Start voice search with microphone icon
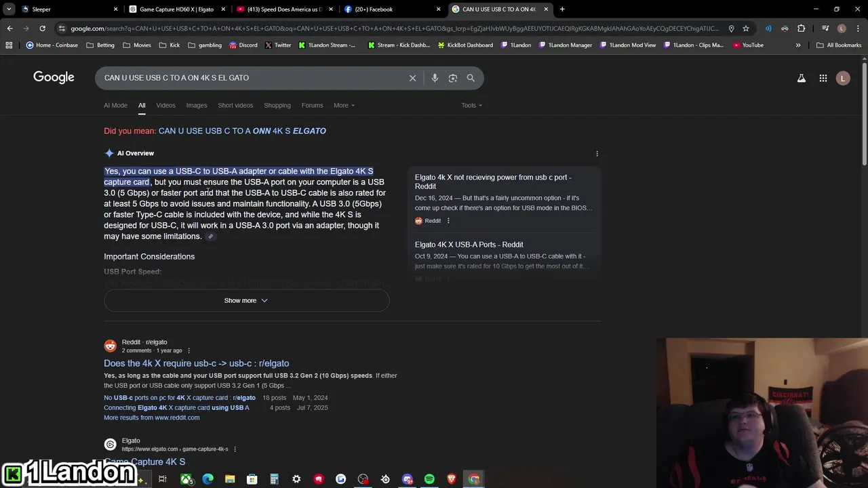The height and width of the screenshot is (488, 868). click(435, 78)
